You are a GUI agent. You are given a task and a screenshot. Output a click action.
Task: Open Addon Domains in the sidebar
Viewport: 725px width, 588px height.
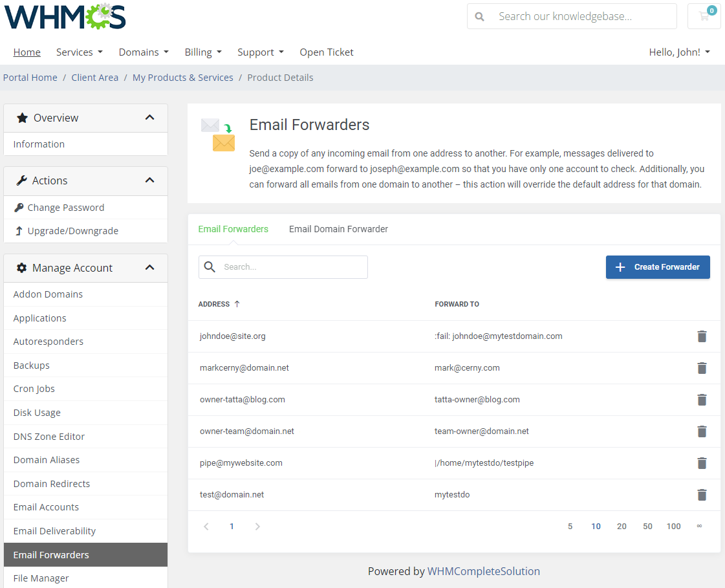tap(85, 295)
